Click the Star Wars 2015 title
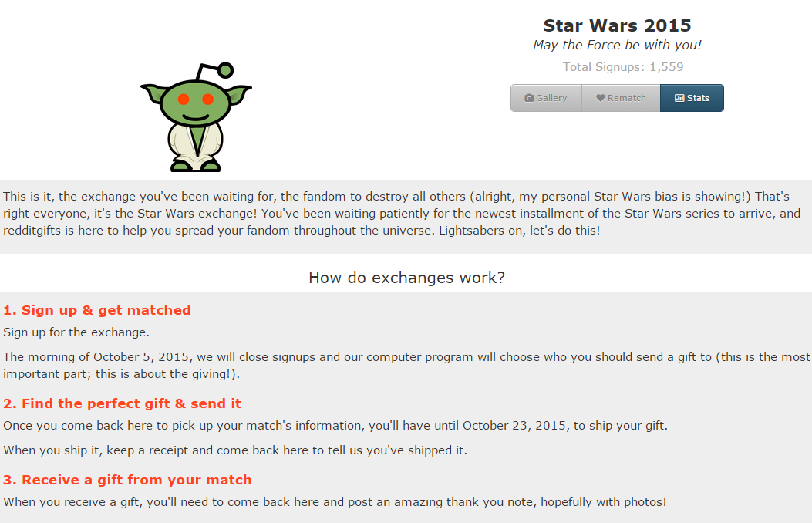 point(617,25)
